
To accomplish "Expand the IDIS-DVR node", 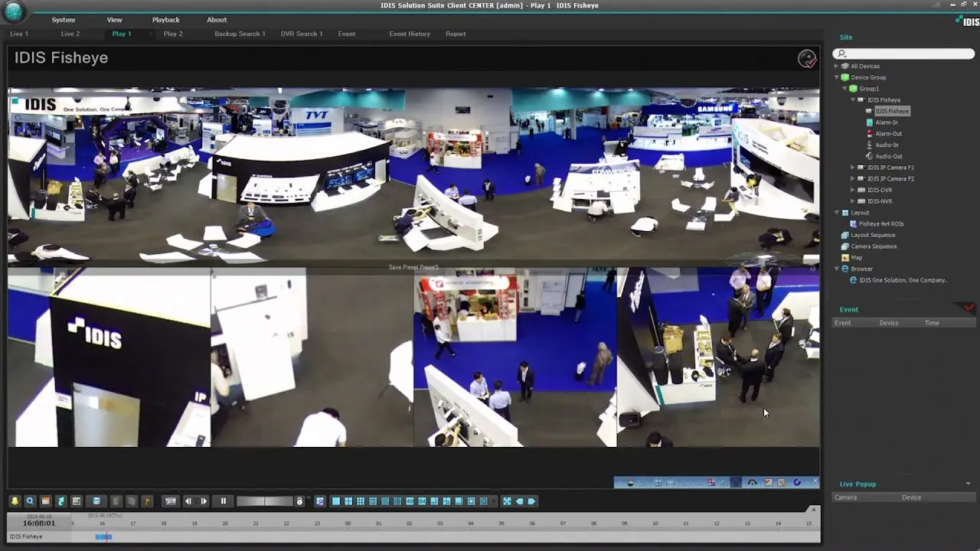I will pyautogui.click(x=853, y=190).
